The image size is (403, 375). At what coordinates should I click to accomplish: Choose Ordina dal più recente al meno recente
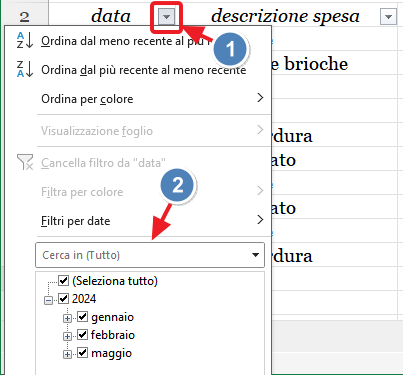pyautogui.click(x=144, y=70)
